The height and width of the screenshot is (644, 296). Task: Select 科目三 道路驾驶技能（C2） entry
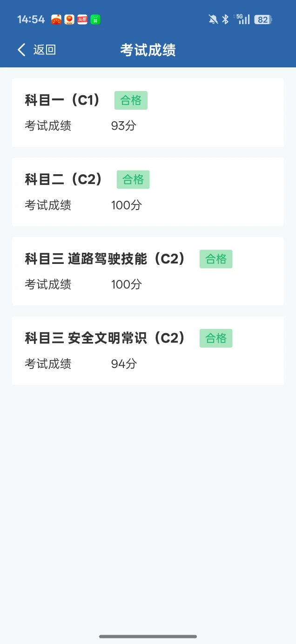tap(148, 271)
